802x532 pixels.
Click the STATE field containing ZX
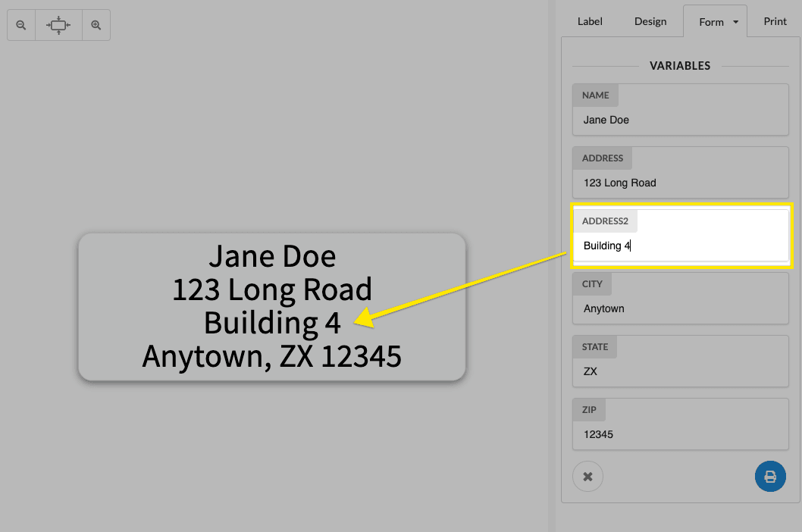click(680, 371)
